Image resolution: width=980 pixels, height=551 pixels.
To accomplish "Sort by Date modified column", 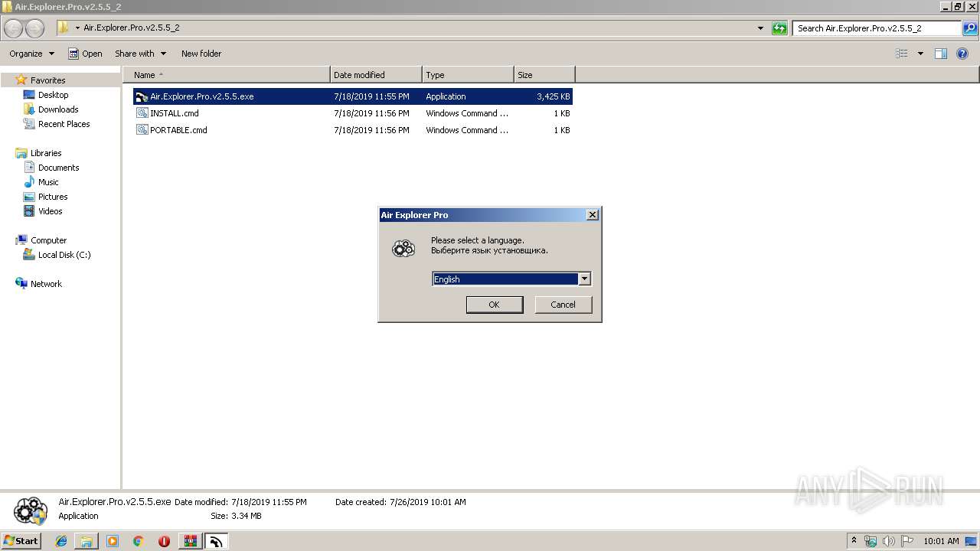I will click(x=376, y=75).
